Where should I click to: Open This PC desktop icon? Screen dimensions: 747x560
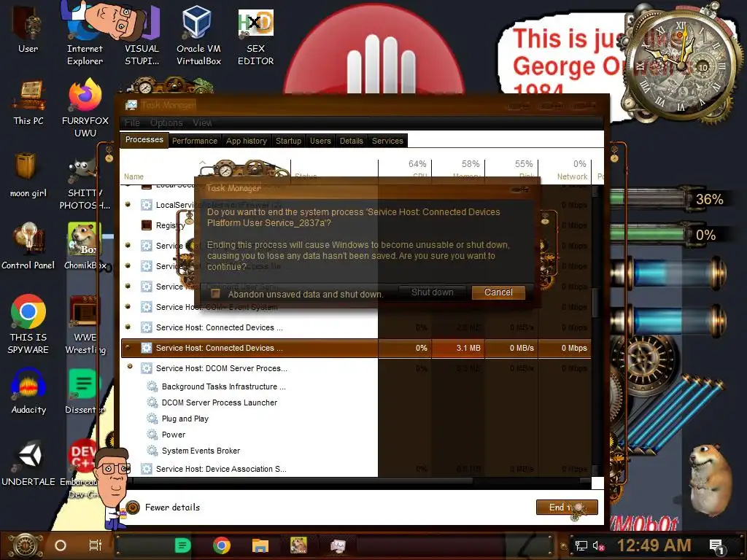click(28, 102)
